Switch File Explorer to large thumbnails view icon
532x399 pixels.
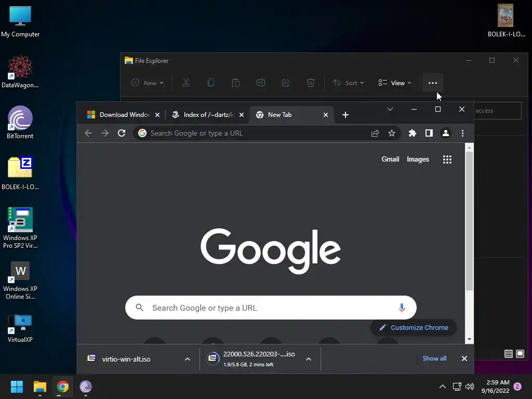click(x=520, y=354)
